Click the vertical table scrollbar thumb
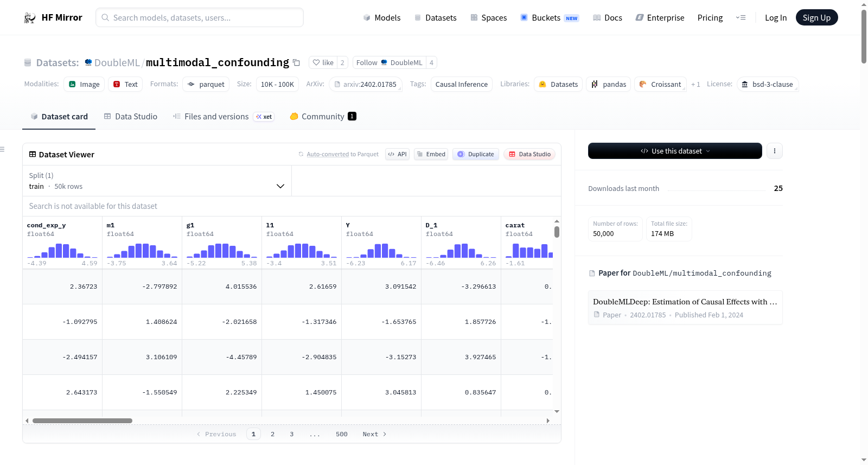 click(557, 232)
